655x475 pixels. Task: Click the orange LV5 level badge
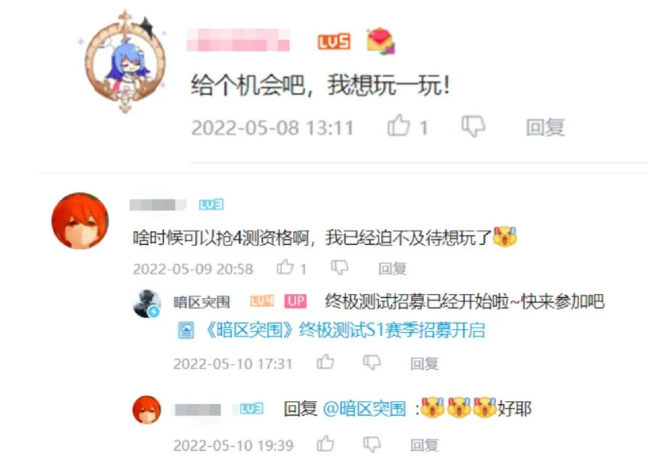[x=334, y=42]
